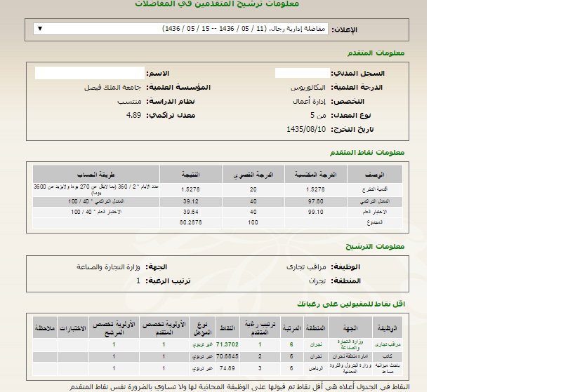Click the اقل نقاط للمقبولين على رغباتك heading
Screen dimensions: 575x392
[x=351, y=304]
